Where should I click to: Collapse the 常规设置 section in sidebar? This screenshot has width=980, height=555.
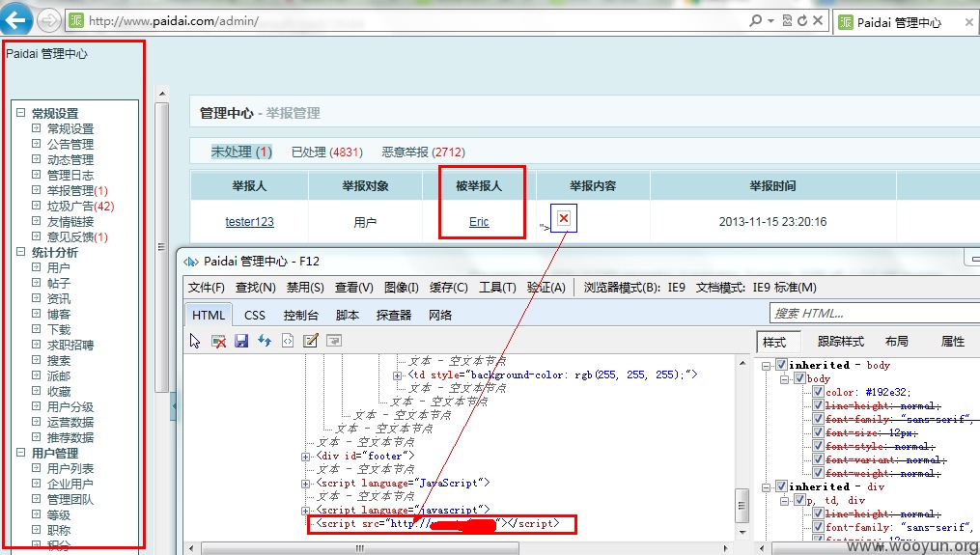point(20,113)
